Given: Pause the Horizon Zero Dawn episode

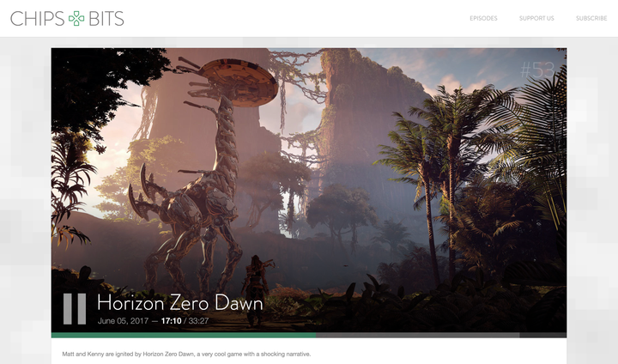Looking at the screenshot, I should click(75, 308).
